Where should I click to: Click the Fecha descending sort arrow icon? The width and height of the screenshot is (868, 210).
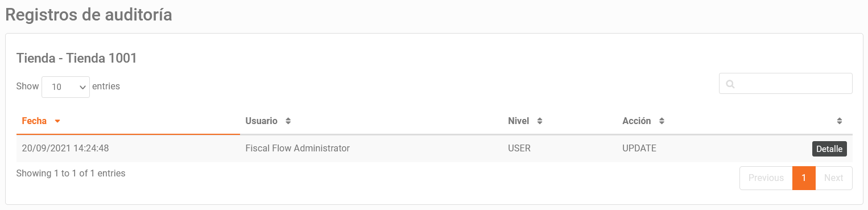[x=57, y=121]
